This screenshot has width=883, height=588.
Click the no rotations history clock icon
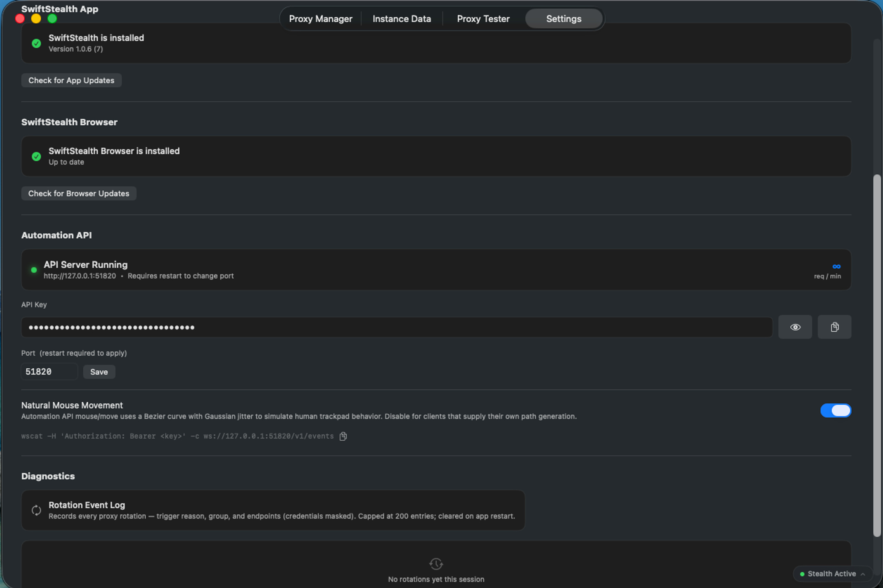[436, 564]
